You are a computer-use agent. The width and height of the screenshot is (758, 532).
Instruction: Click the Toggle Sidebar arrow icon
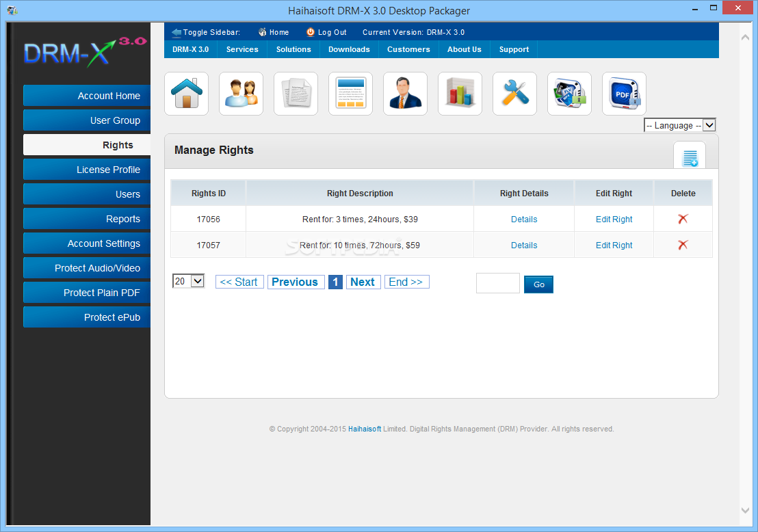177,32
